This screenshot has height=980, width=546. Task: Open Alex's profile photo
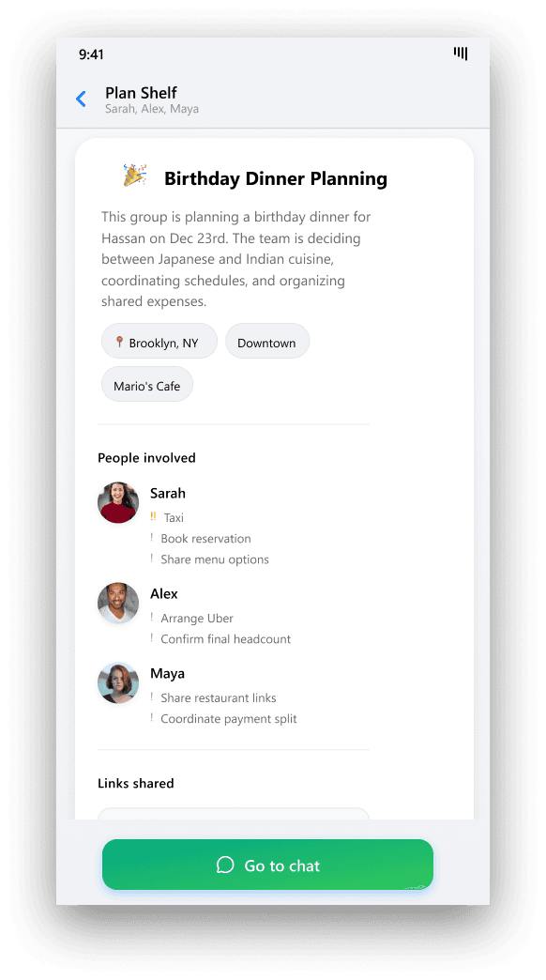(118, 604)
